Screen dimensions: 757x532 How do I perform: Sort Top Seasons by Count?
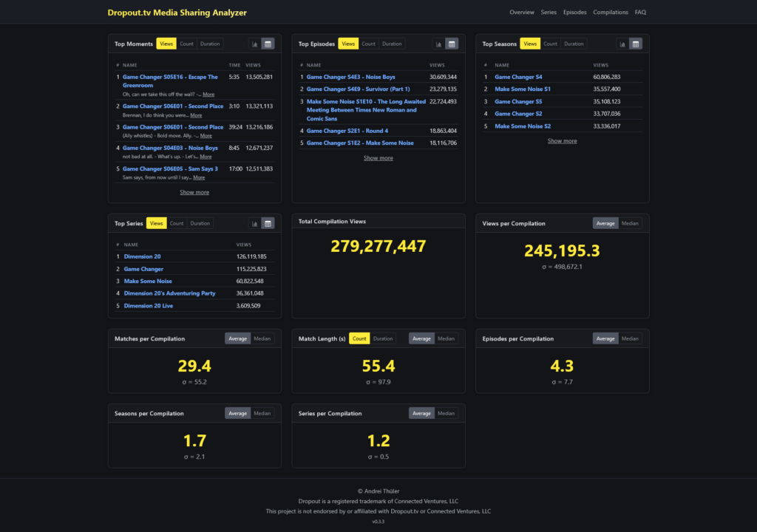(x=551, y=44)
